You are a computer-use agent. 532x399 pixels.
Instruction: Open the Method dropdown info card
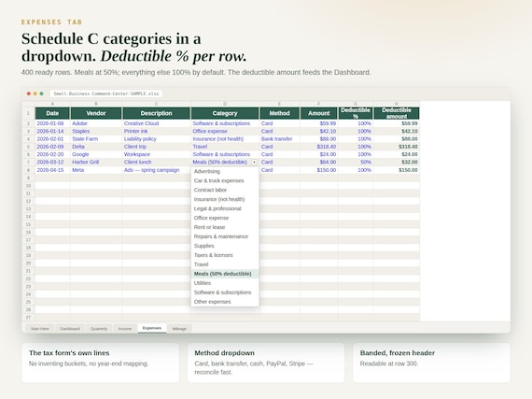266,363
